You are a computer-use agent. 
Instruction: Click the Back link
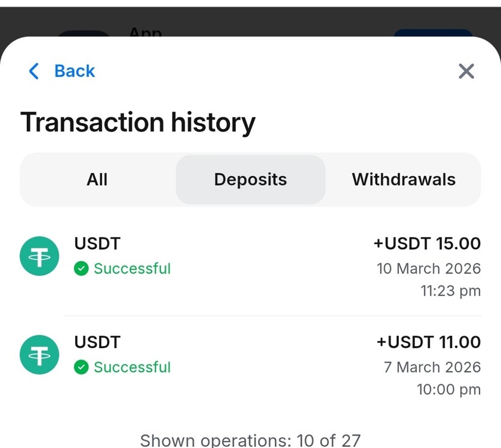tap(74, 71)
